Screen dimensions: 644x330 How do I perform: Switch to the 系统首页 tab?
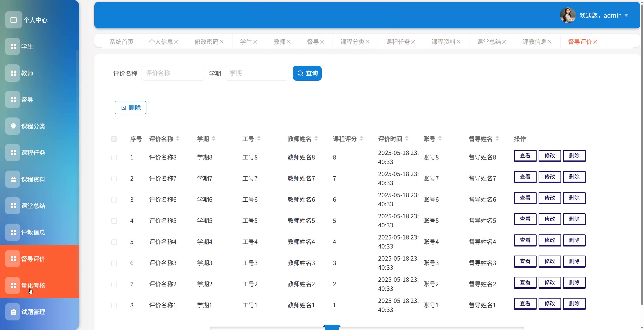[122, 42]
